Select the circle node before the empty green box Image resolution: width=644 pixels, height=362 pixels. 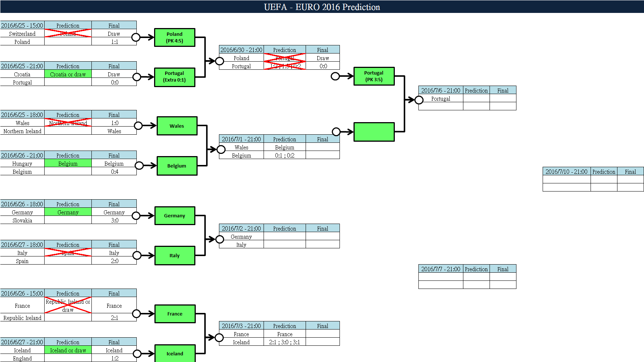tap(336, 132)
